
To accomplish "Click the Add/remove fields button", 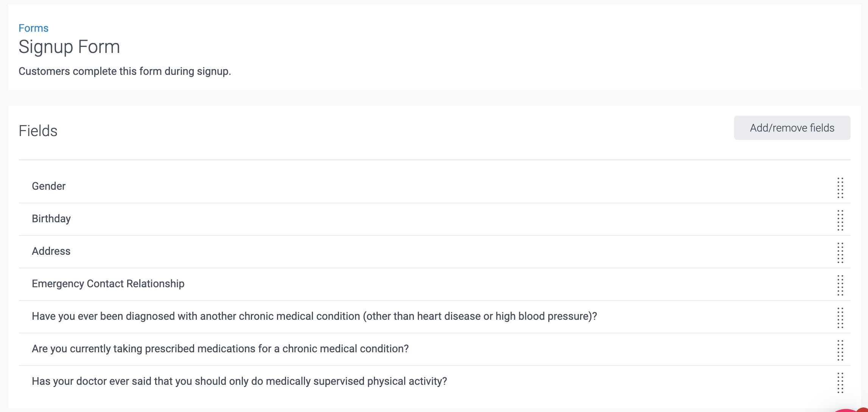I will point(792,127).
